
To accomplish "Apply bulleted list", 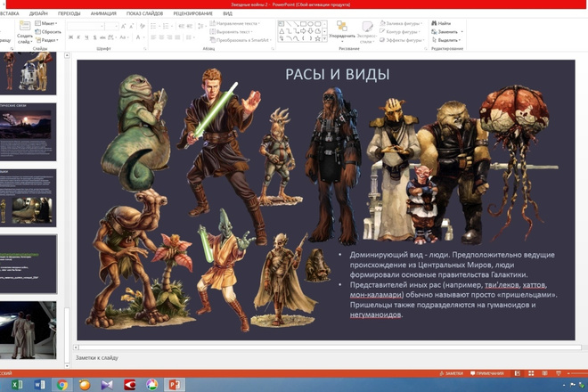I will coord(154,26).
